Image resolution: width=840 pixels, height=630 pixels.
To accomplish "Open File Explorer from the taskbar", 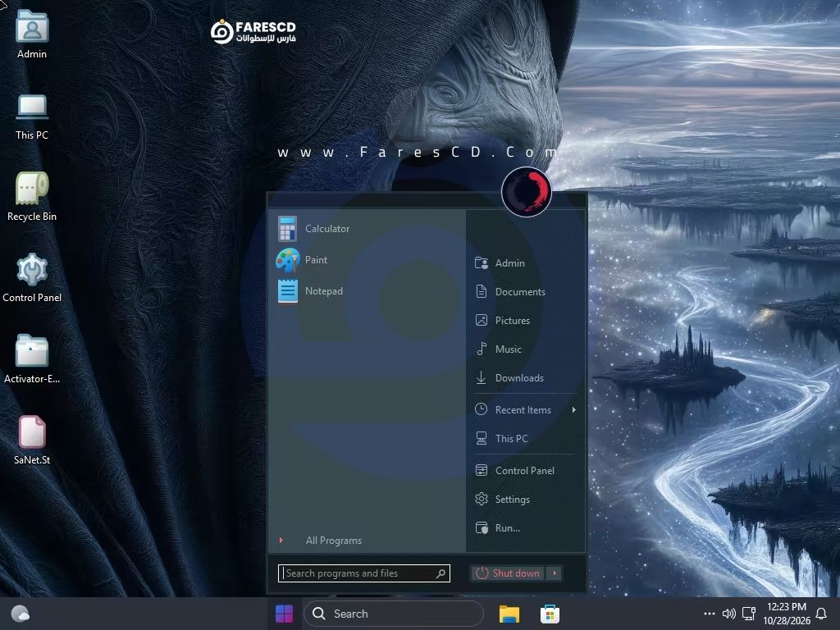I will tap(509, 614).
